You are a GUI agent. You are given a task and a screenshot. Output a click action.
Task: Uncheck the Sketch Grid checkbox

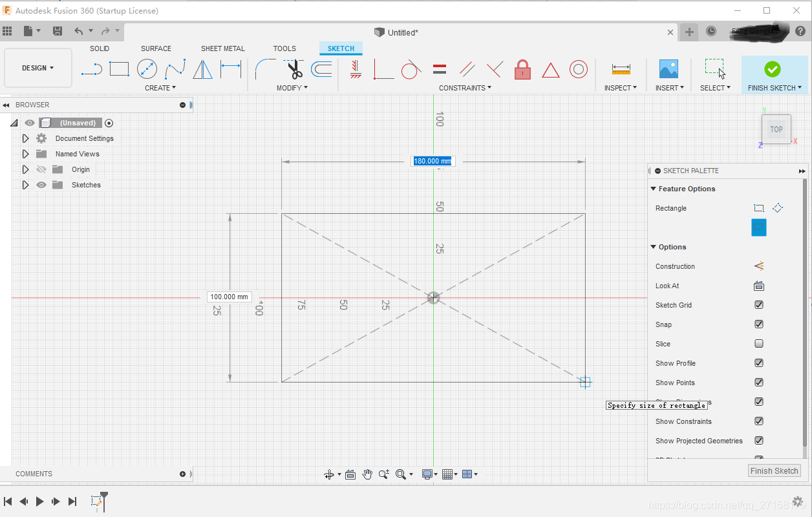point(759,305)
